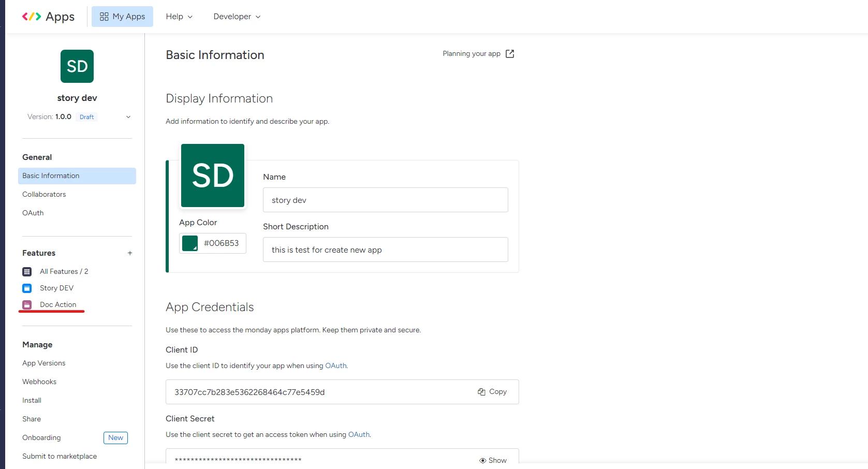This screenshot has width=868, height=469.
Task: Click the Doc Action feature icon
Action: [x=27, y=305]
